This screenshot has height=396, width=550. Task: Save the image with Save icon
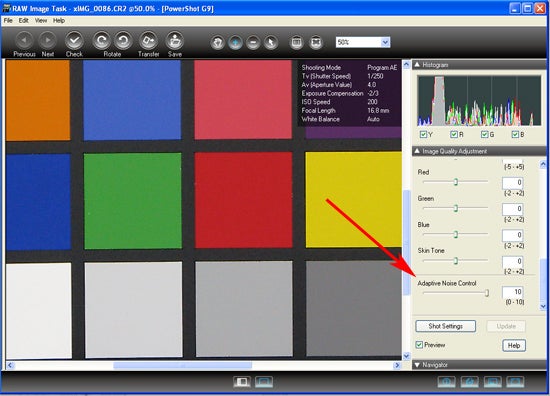pyautogui.click(x=175, y=41)
